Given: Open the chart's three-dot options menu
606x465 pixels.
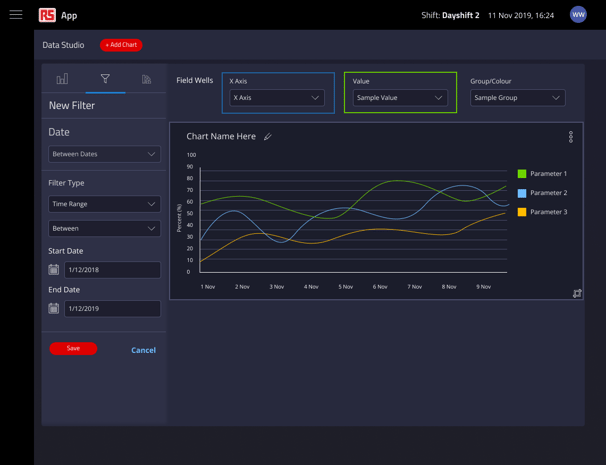Looking at the screenshot, I should (x=571, y=137).
